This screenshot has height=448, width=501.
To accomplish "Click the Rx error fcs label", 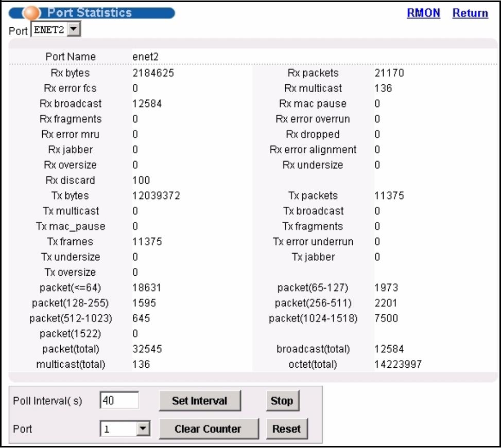I will [71, 88].
